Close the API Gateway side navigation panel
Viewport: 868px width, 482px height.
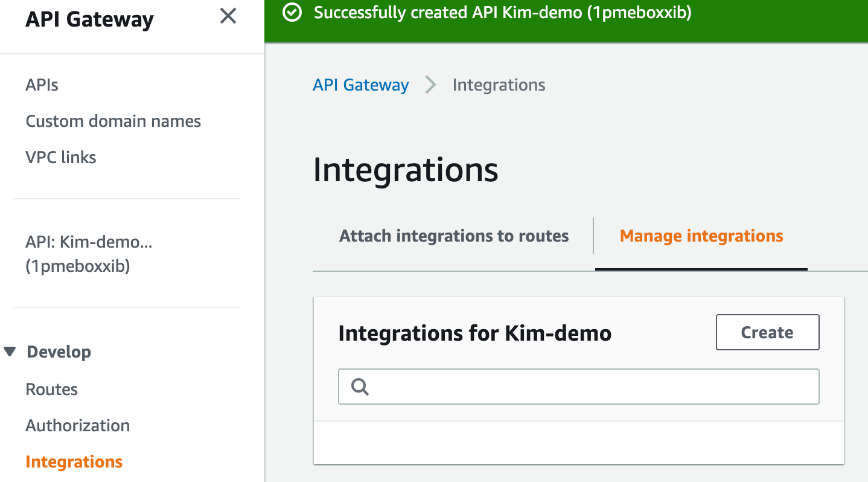228,16
